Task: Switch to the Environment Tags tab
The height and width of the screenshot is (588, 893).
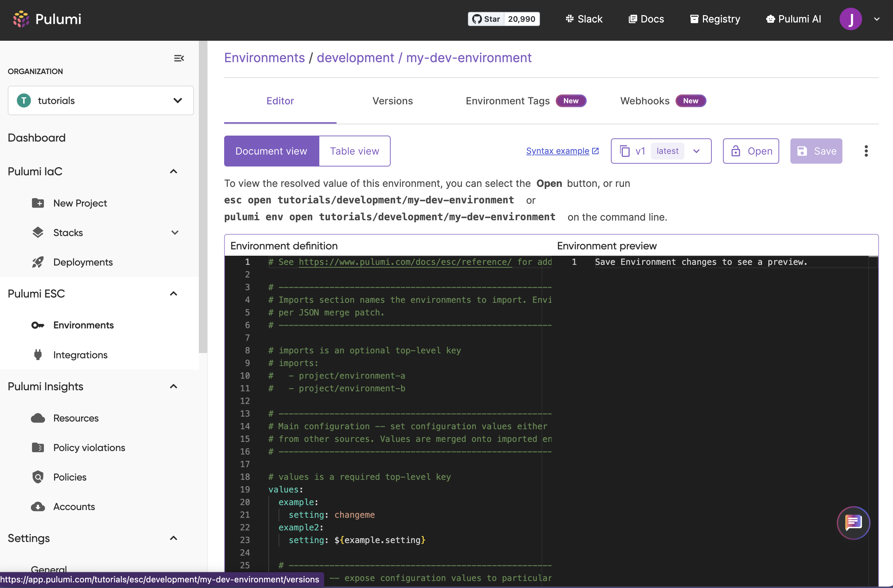Action: [526, 100]
